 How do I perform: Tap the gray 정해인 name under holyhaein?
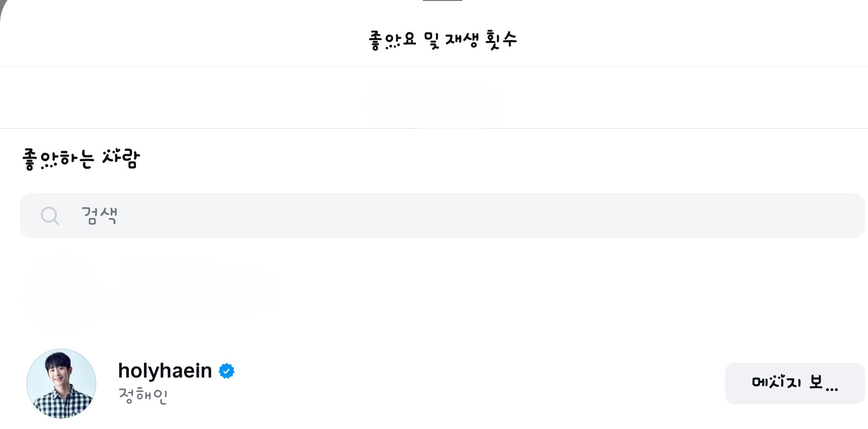(143, 396)
